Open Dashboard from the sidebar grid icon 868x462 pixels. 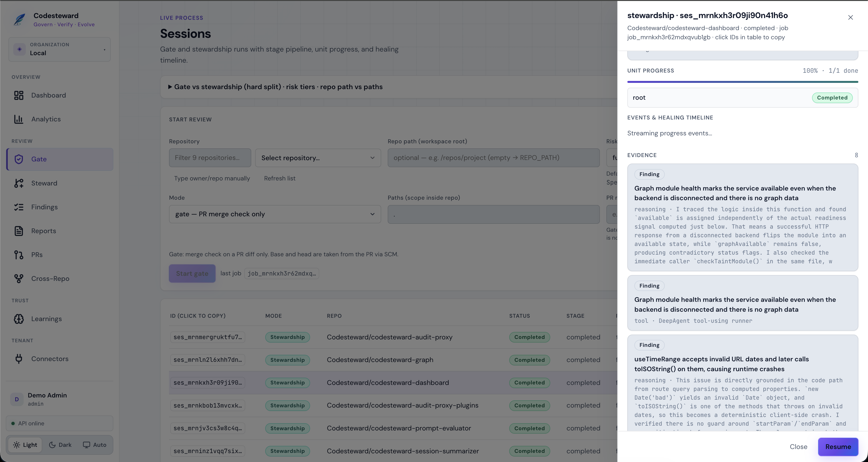(19, 95)
